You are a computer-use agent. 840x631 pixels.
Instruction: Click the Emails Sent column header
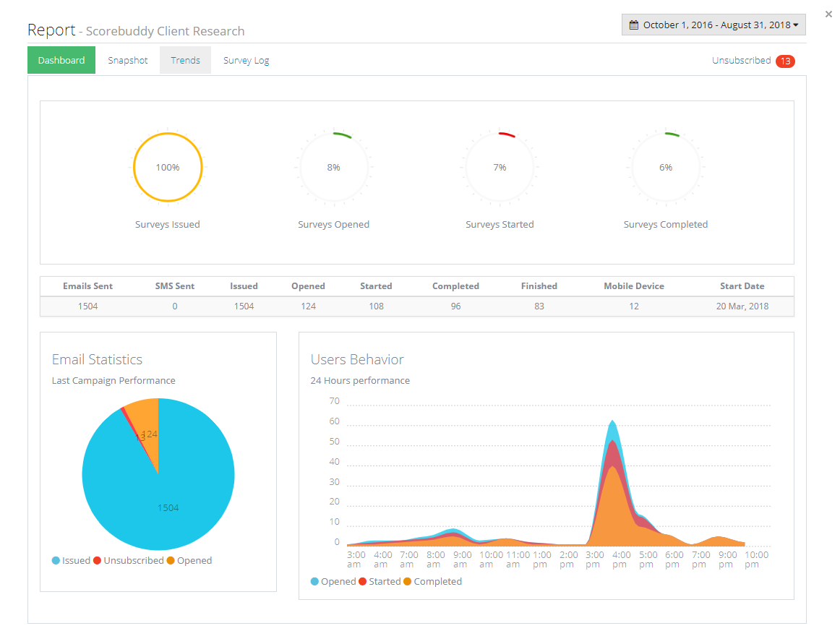(x=87, y=286)
